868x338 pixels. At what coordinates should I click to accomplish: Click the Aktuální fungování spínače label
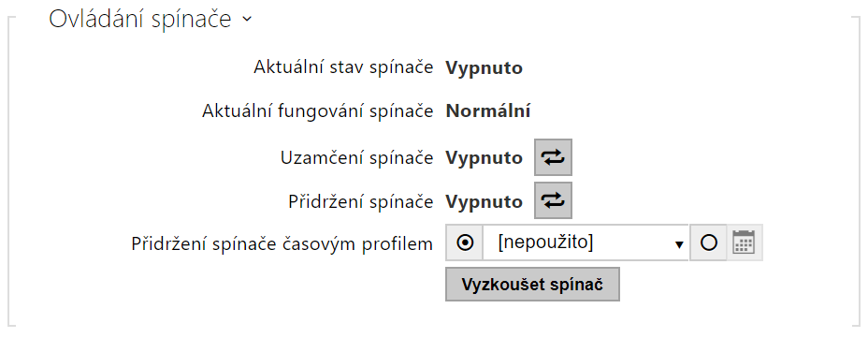[317, 112]
